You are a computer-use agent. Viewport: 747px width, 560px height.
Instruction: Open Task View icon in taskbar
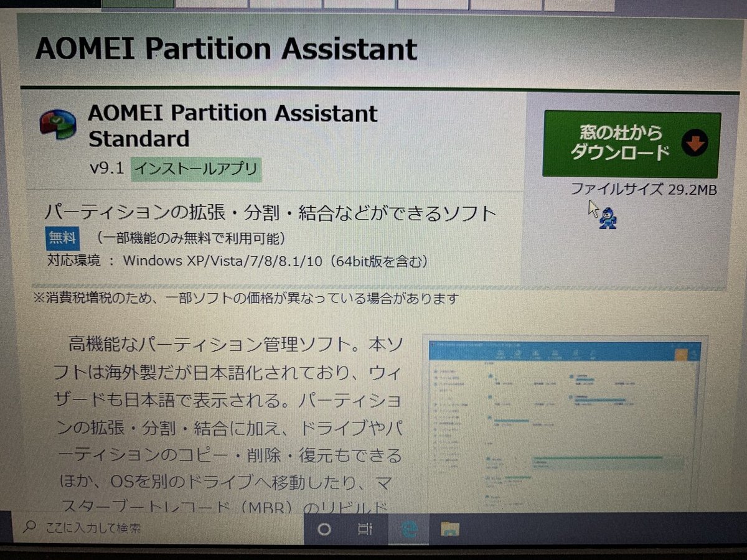365,530
